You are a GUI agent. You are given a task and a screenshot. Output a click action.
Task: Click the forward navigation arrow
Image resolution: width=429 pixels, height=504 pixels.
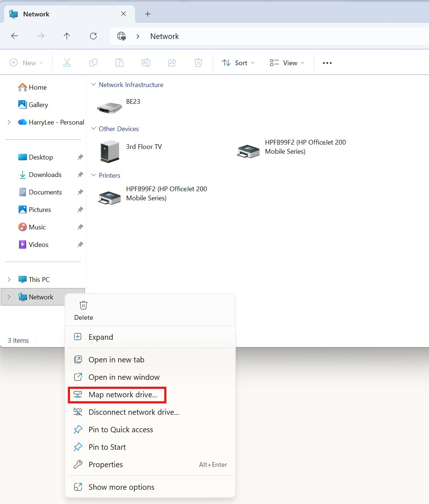click(x=41, y=36)
